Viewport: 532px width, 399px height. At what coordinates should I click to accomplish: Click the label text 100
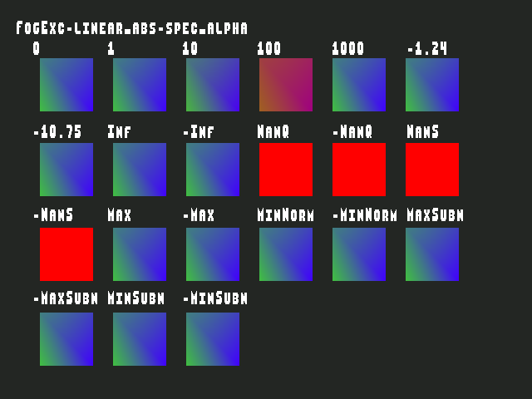[269, 48]
